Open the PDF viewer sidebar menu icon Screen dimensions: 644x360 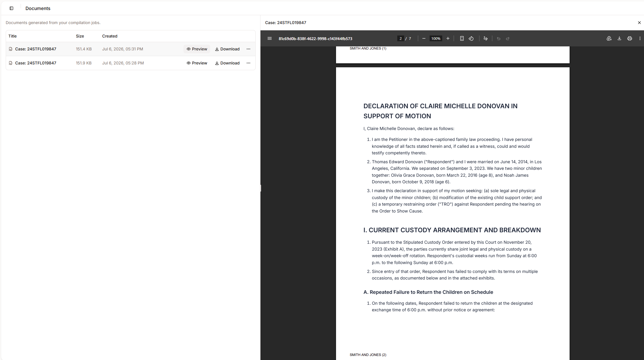(x=270, y=38)
